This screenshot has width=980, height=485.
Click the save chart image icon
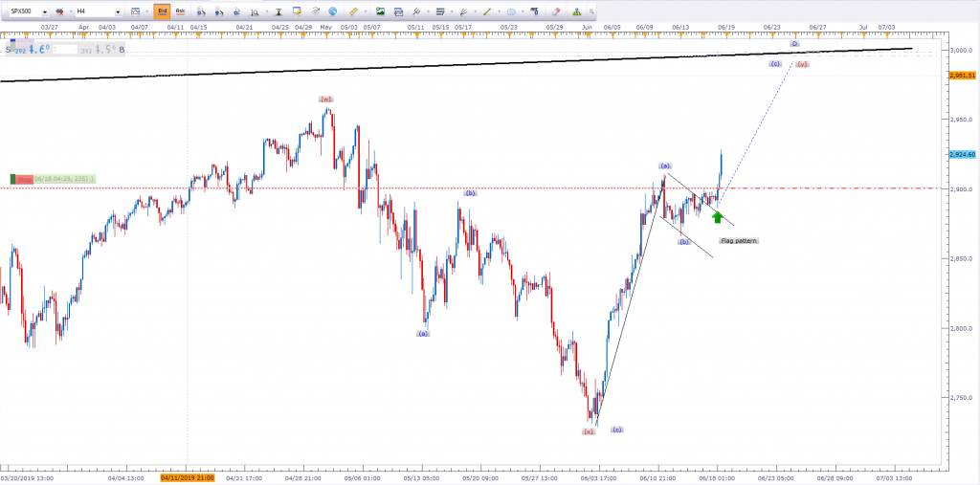[x=380, y=11]
